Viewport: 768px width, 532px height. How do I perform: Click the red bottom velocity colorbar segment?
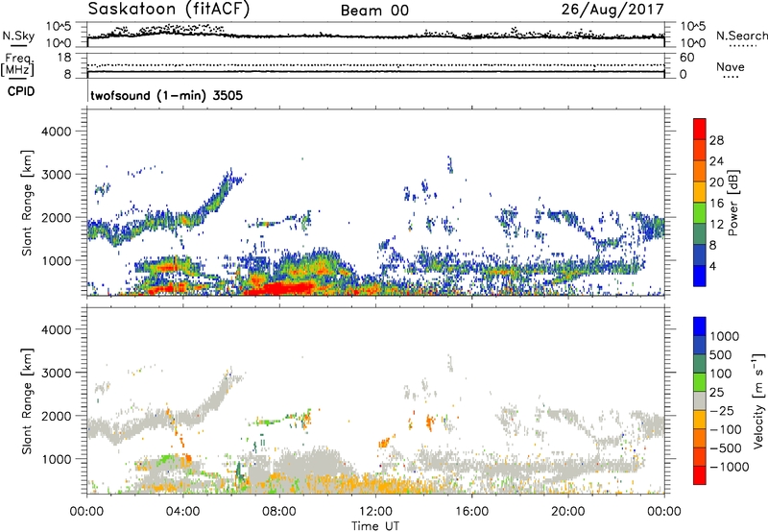pyautogui.click(x=700, y=475)
